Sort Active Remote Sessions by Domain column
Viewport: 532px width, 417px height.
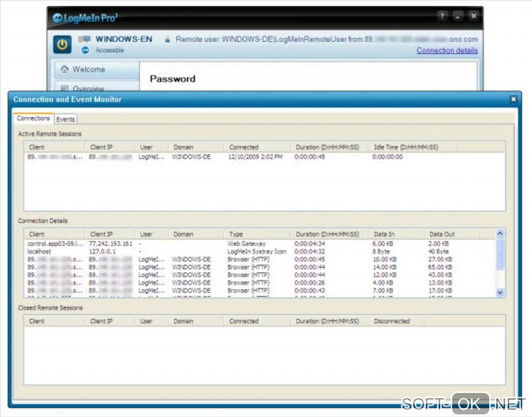pyautogui.click(x=196, y=147)
